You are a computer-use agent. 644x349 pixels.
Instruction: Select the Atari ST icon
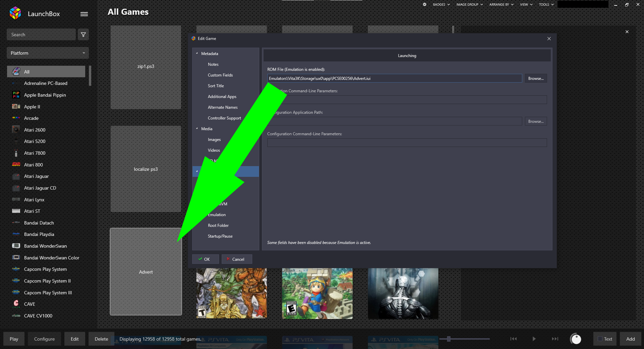coord(16,211)
